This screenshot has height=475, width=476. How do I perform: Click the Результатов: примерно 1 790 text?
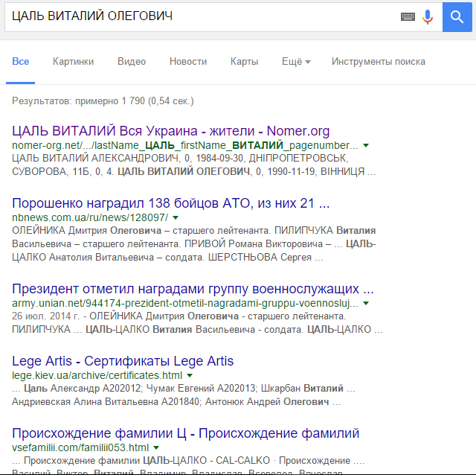pos(103,101)
